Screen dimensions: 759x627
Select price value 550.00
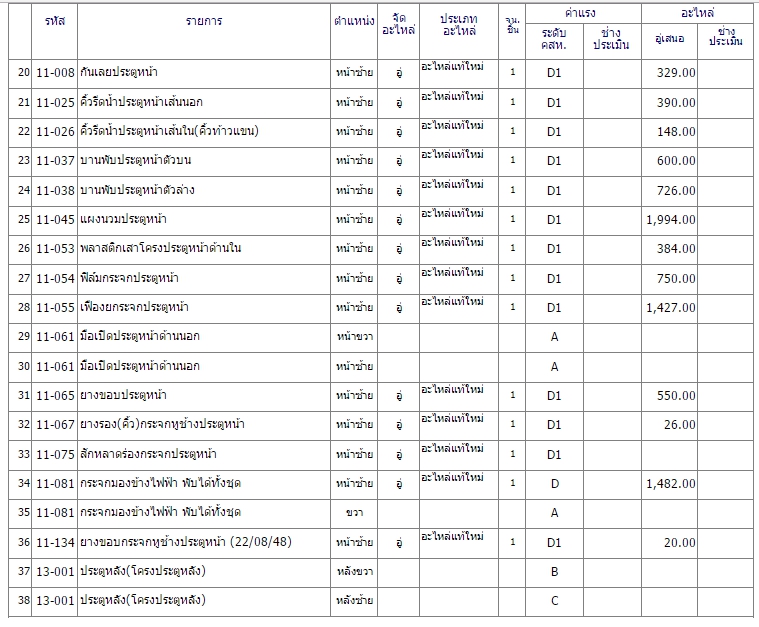pyautogui.click(x=676, y=396)
